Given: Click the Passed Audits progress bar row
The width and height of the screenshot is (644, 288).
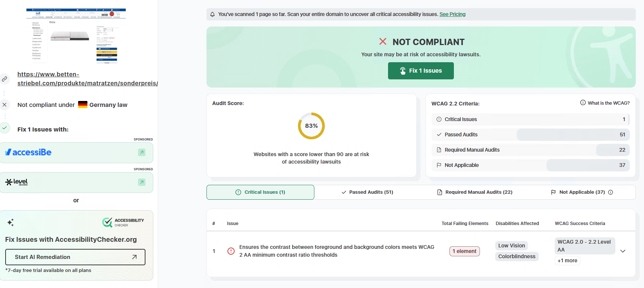Looking at the screenshot, I should (x=531, y=134).
